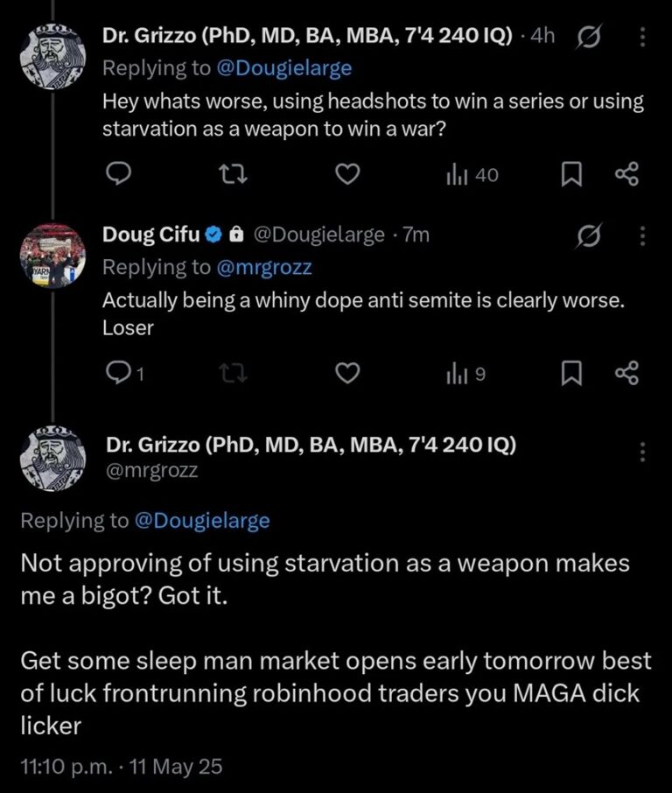This screenshot has width=672, height=793.
Task: Like Doug Cifu's reply
Action: [x=348, y=374]
